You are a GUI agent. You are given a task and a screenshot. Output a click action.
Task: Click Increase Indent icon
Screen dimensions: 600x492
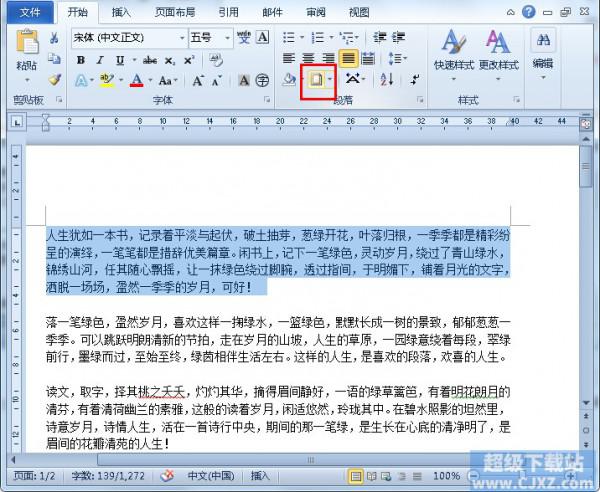398,37
